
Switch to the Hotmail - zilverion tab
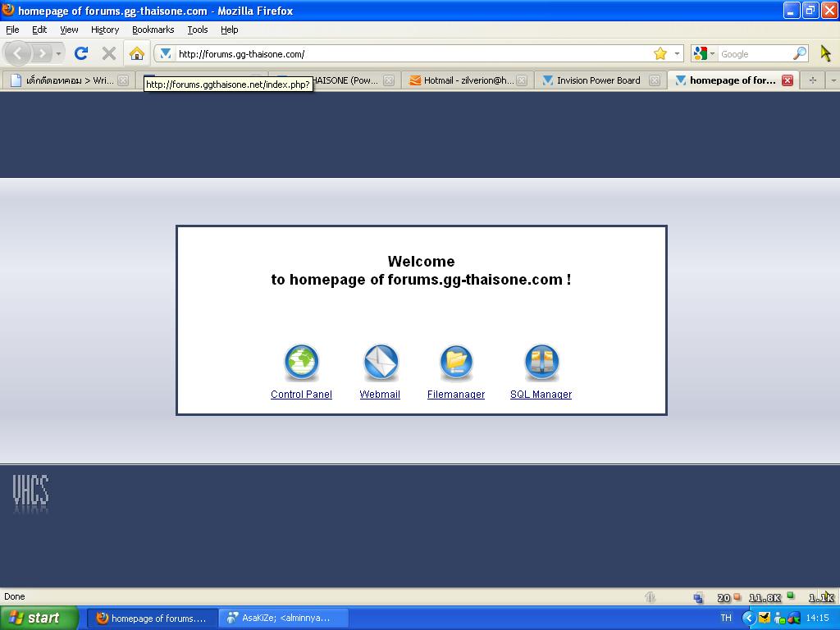click(468, 80)
